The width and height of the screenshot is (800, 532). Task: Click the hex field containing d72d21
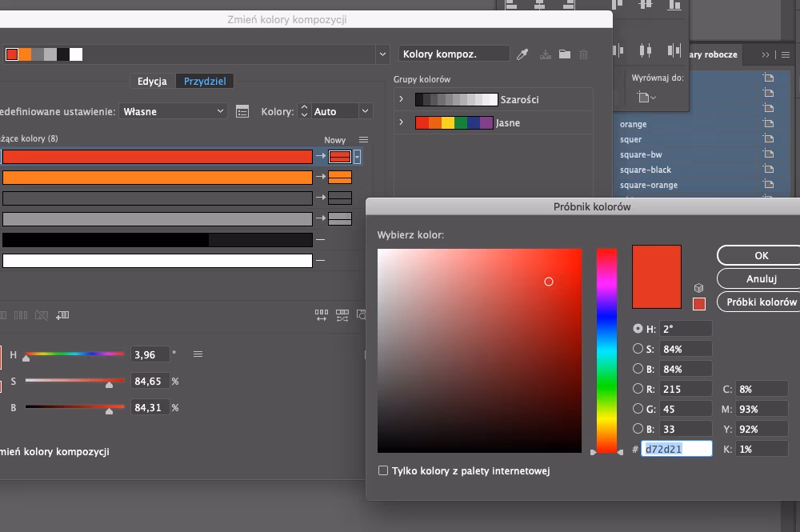[x=677, y=449]
